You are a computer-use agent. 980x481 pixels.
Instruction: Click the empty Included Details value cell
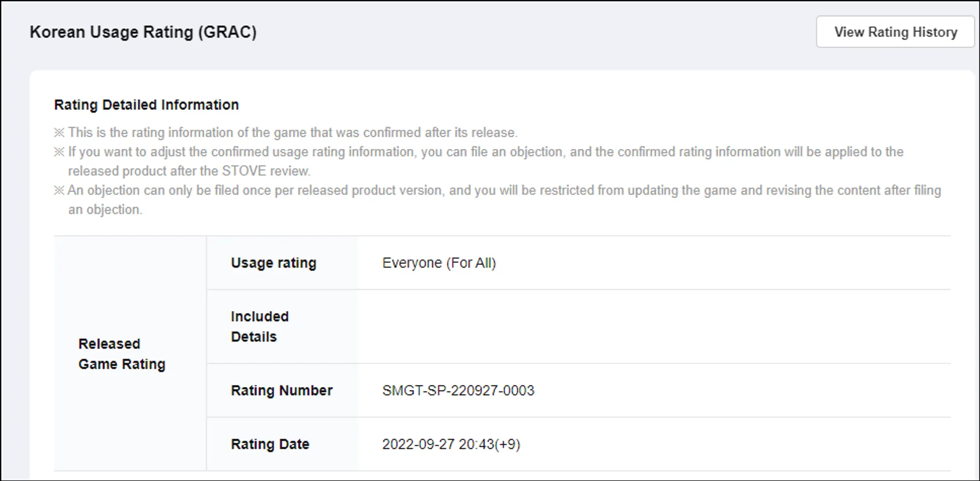click(x=654, y=326)
